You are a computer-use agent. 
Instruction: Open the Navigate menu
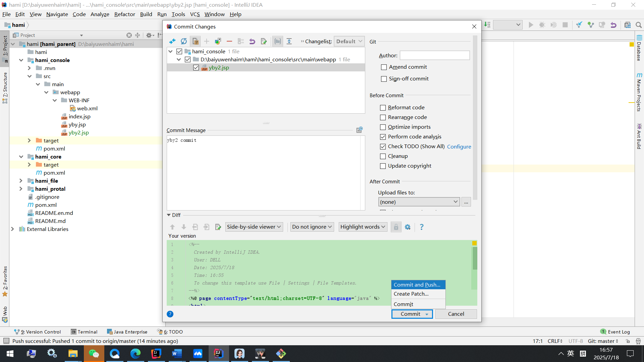pos(57,14)
